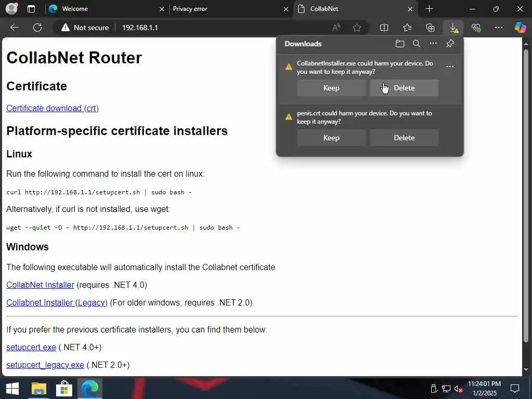Close the CollabNet tab

click(410, 9)
